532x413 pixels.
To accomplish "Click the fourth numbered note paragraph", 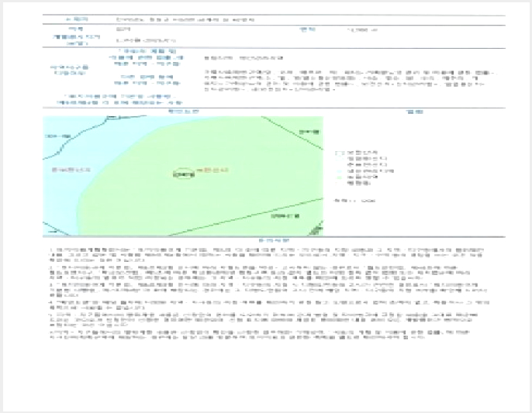I will [x=269, y=305].
